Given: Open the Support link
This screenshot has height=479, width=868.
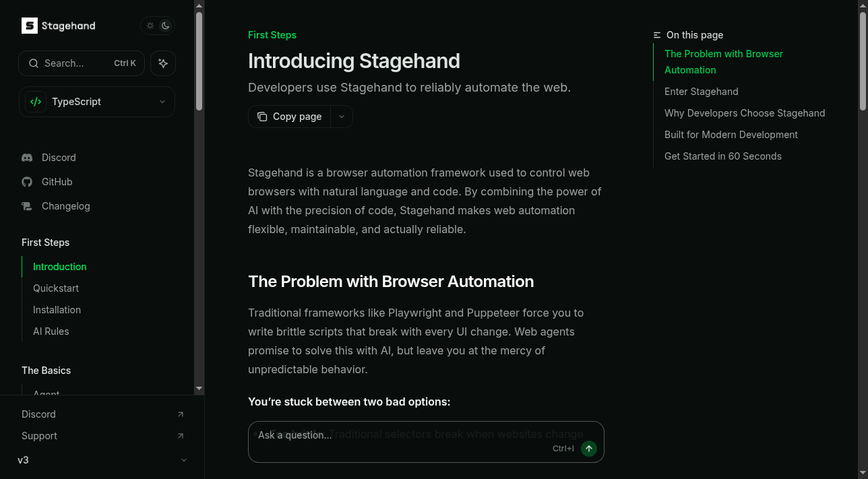Looking at the screenshot, I should pos(102,436).
